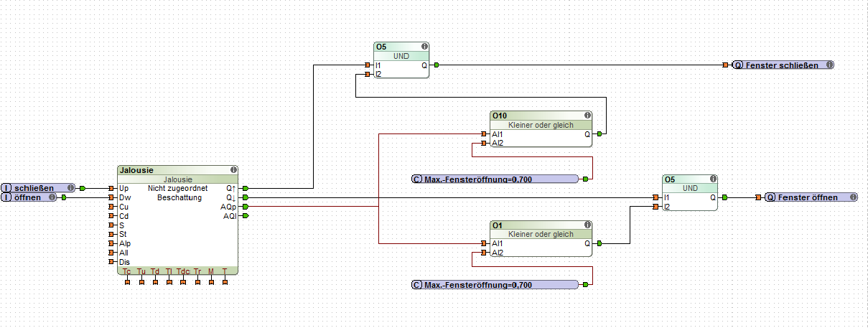Select the O1 Kleiner oder gleich block

tap(541, 238)
